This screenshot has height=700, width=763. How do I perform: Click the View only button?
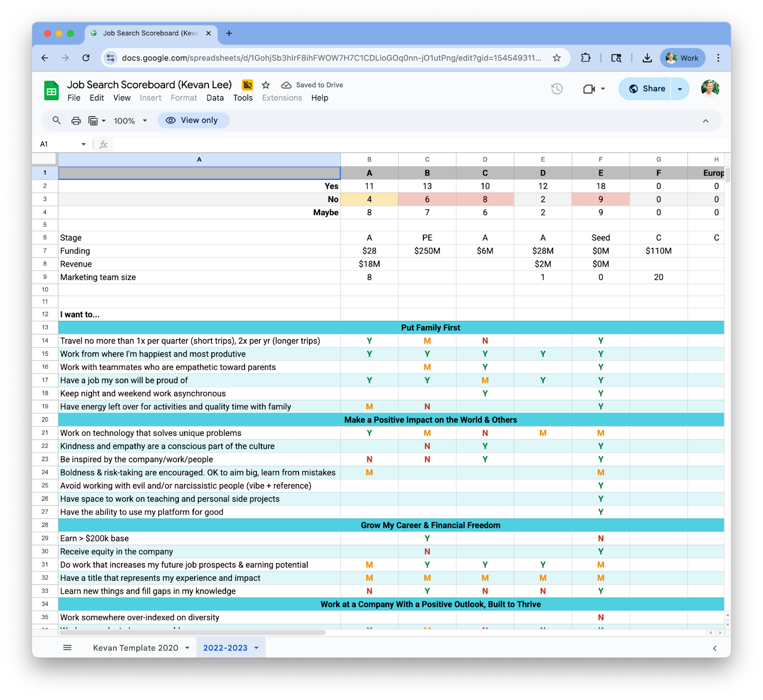tap(193, 120)
